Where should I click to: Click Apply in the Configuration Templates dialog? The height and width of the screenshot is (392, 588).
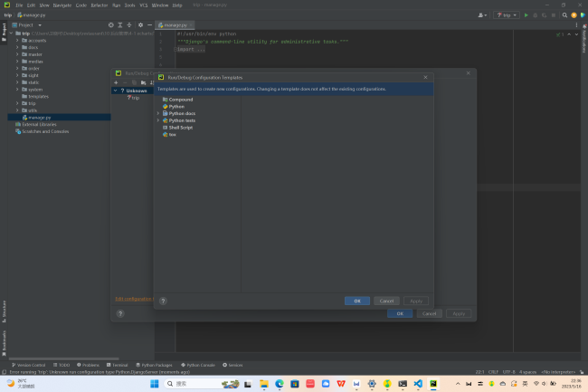(x=416, y=301)
